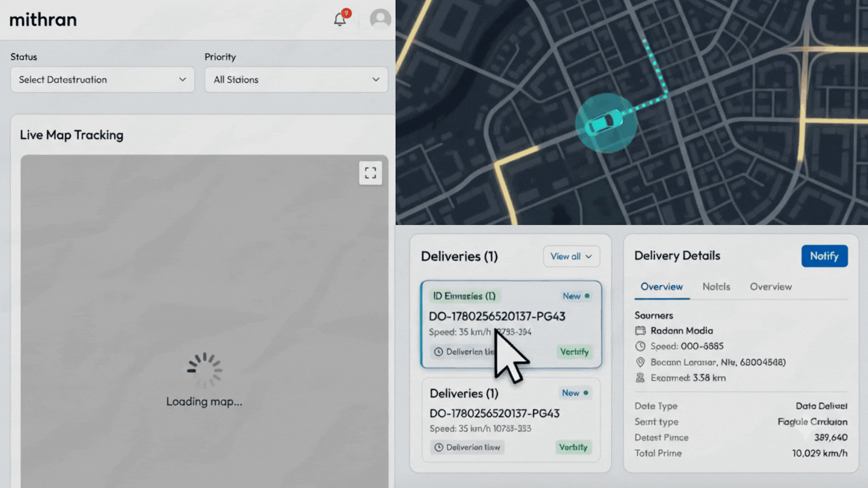
Task: Click the Live Map Tracking heading
Action: point(72,135)
